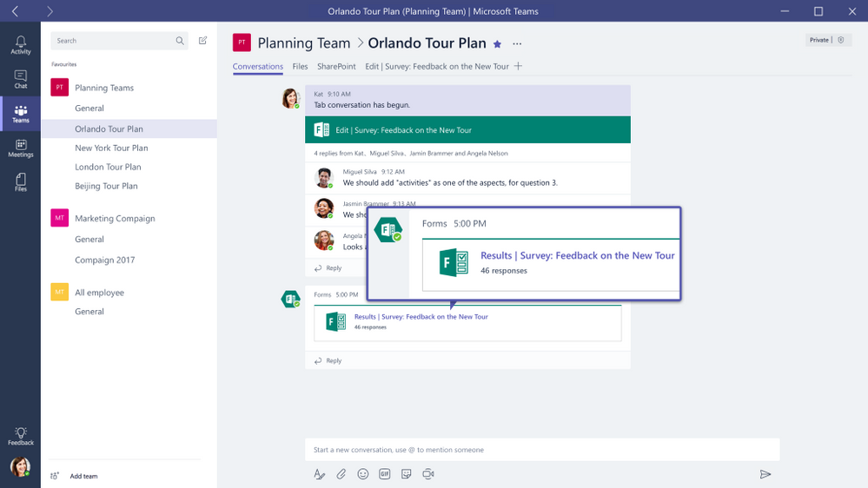Image resolution: width=868 pixels, height=488 pixels.
Task: Start a video meeting from compose bar
Action: [x=428, y=474]
